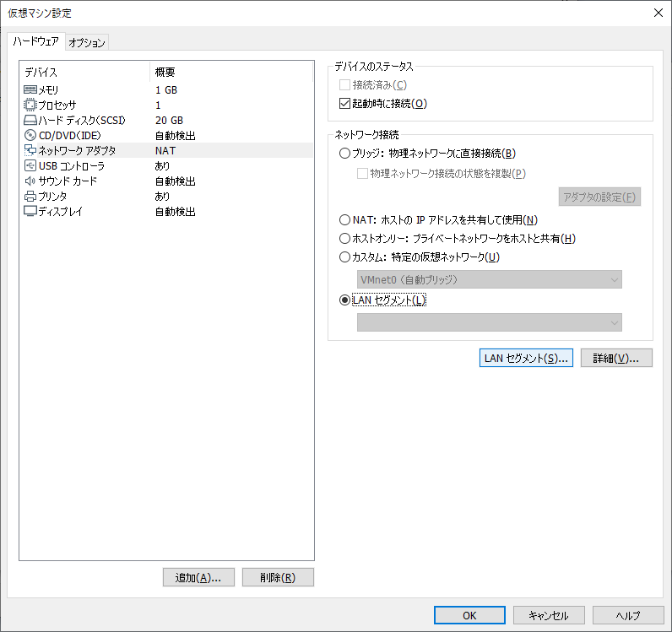Open the 詳細(V)... advanced button
Screen dimensions: 672x632
point(616,358)
